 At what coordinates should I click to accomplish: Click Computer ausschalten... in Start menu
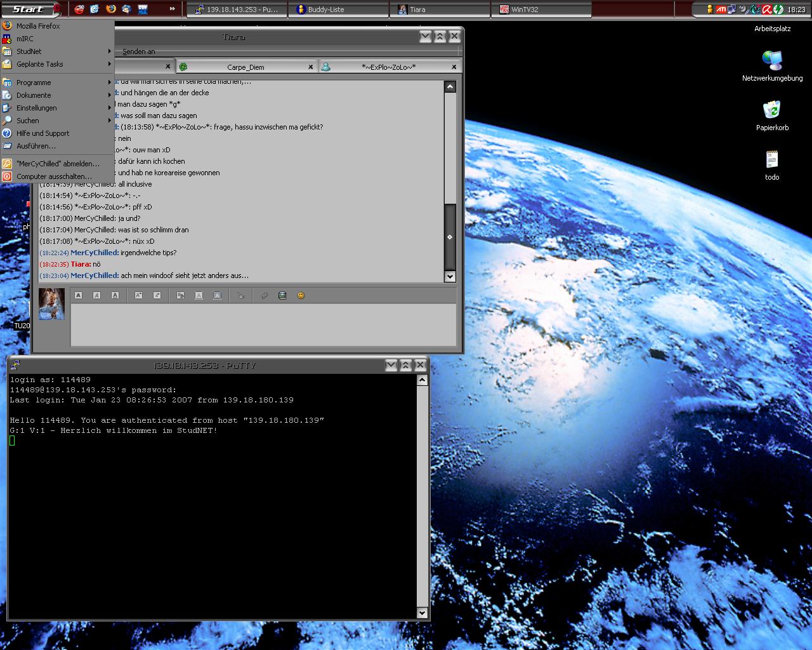54,176
